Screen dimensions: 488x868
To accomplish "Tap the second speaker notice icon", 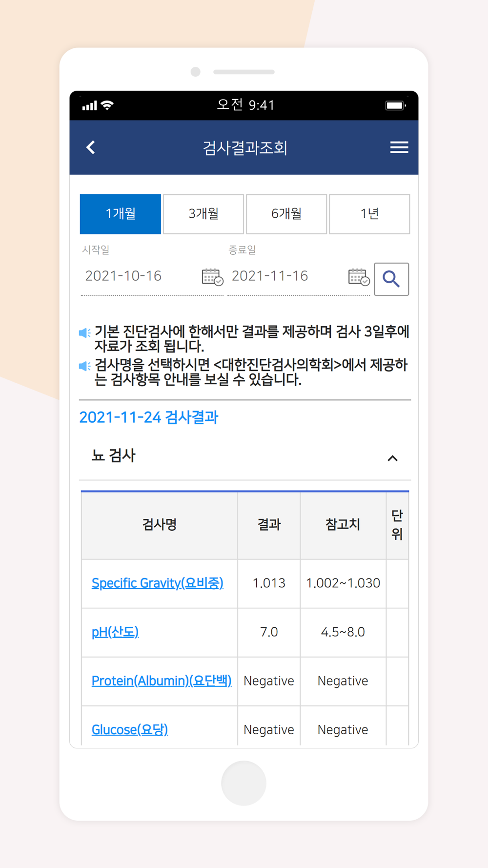I will tap(85, 366).
